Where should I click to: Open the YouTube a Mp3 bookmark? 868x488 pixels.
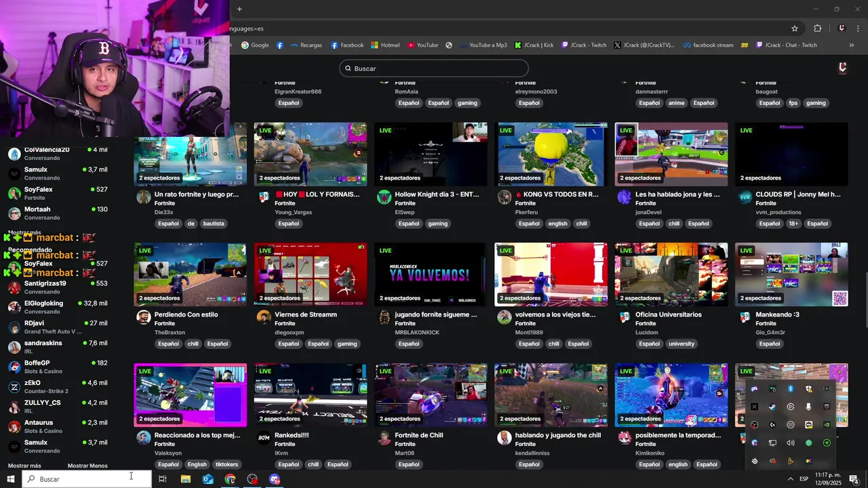(482, 45)
